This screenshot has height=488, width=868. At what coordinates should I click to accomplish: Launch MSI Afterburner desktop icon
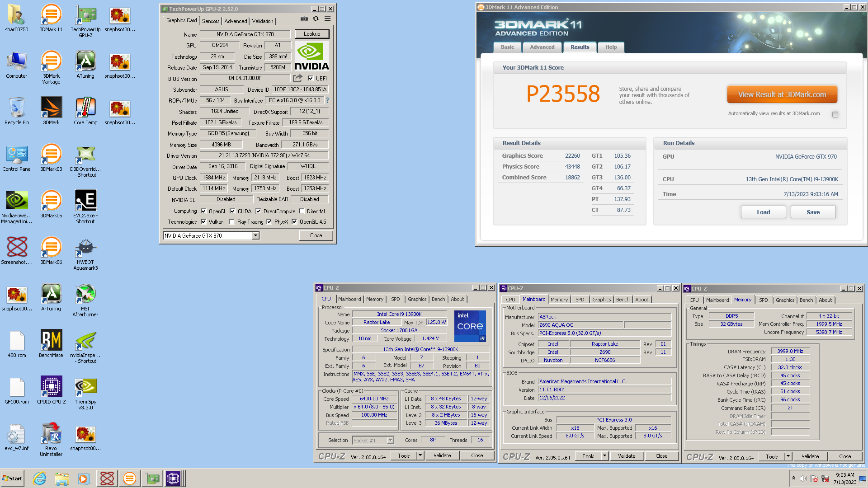coord(85,300)
